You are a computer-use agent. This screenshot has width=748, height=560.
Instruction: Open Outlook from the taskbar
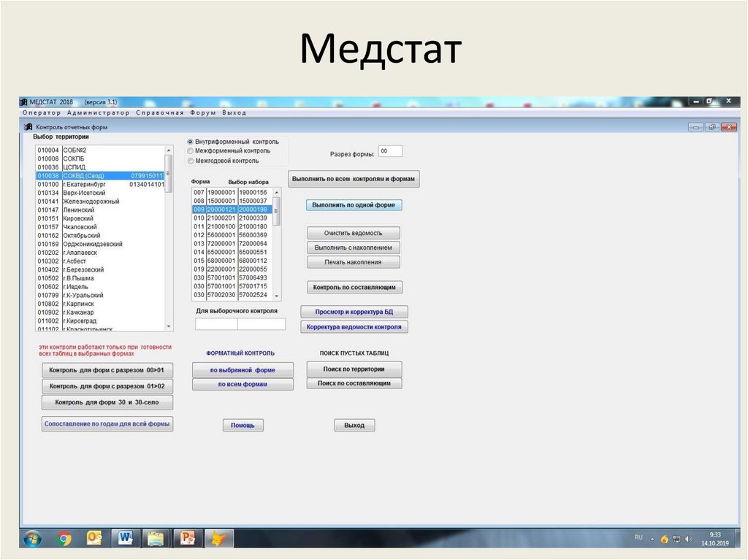coord(95,539)
